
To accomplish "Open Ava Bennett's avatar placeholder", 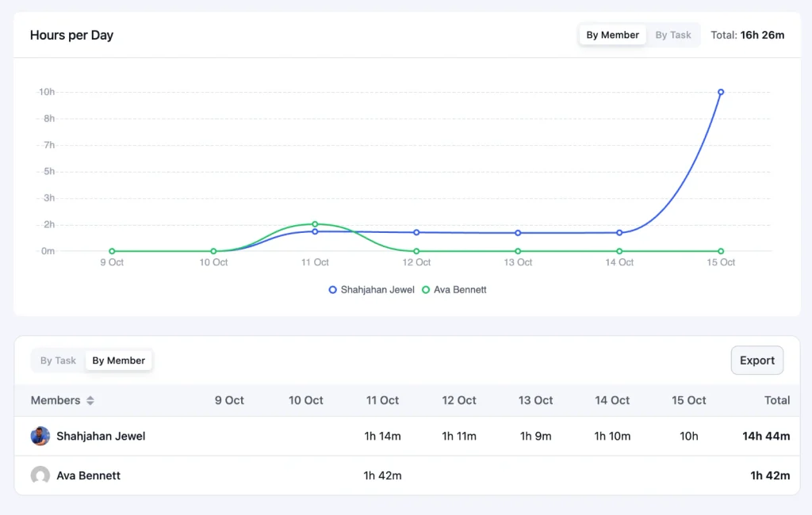I will coord(40,475).
